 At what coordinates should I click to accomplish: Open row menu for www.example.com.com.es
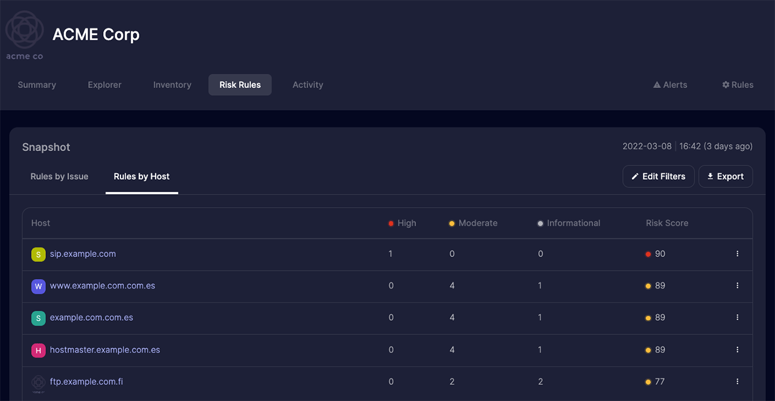[x=737, y=286]
